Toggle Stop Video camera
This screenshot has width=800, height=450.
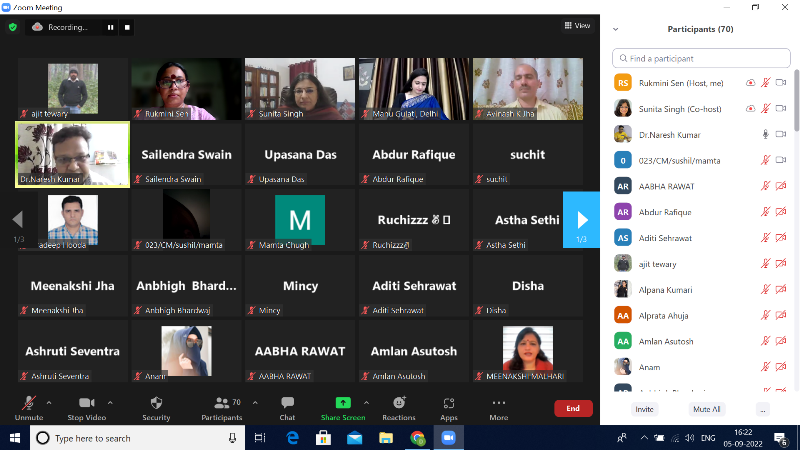coord(86,403)
